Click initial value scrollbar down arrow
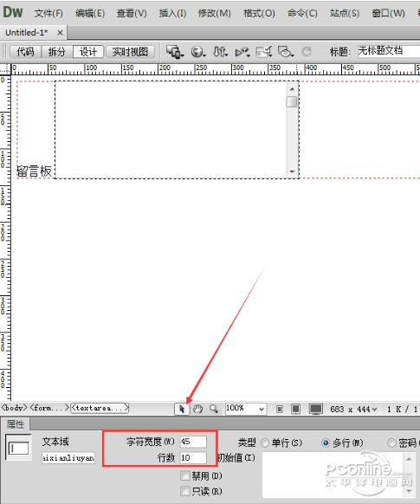The width and height of the screenshot is (420, 504). click(x=409, y=491)
